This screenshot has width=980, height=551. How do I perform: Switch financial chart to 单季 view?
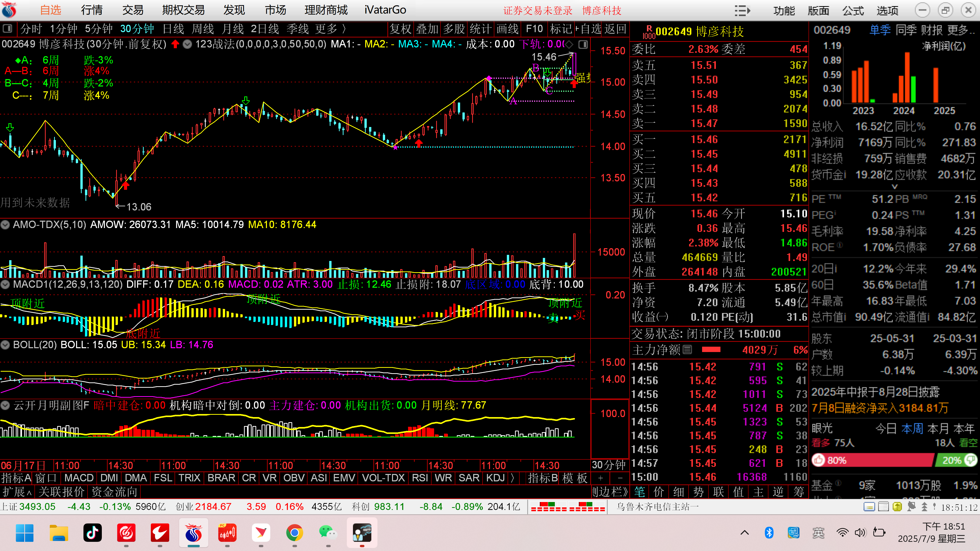[880, 30]
